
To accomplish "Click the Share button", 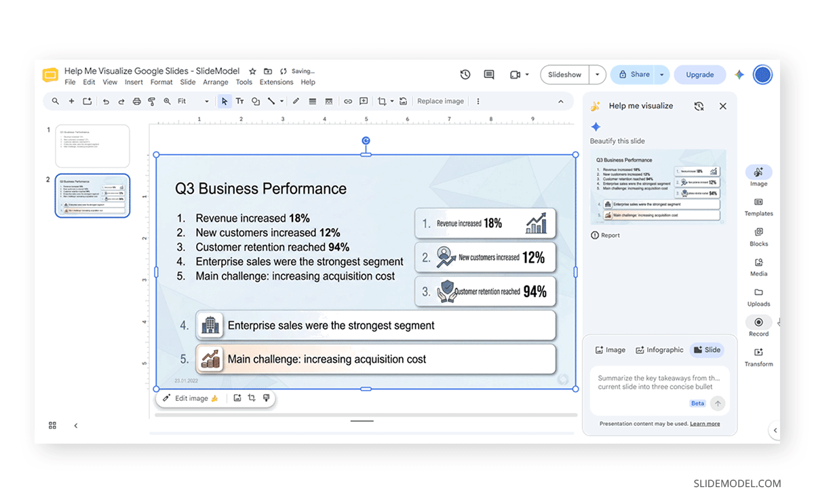I will 632,75.
